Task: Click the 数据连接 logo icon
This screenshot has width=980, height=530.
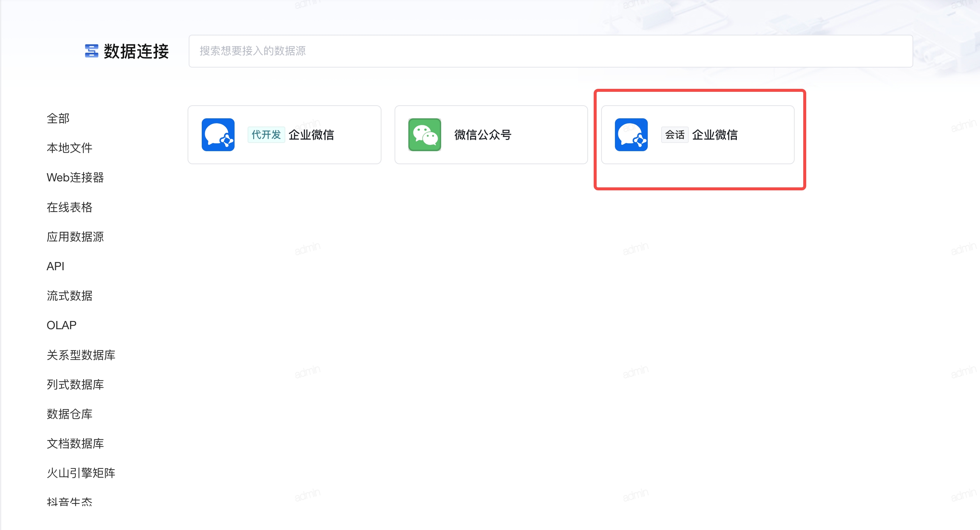Action: 91,51
